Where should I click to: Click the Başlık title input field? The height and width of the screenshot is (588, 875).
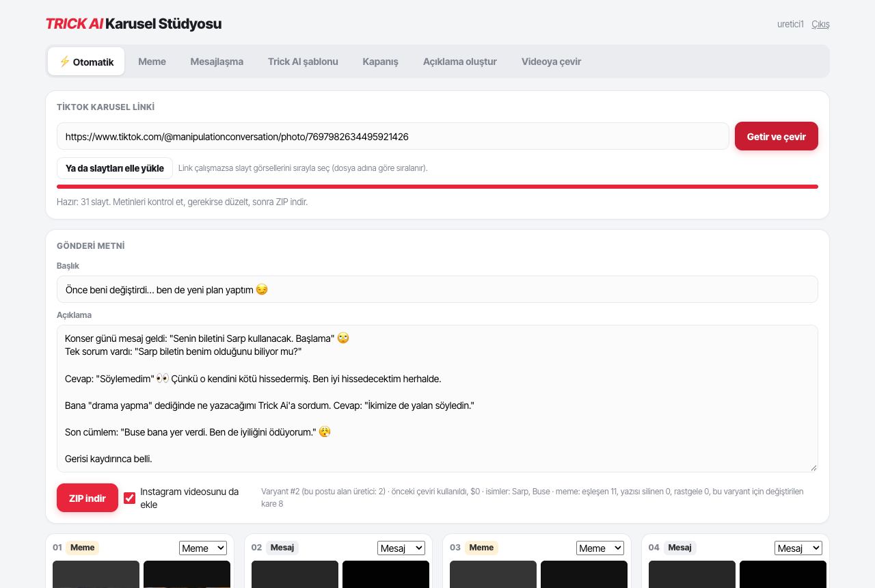pyautogui.click(x=437, y=289)
